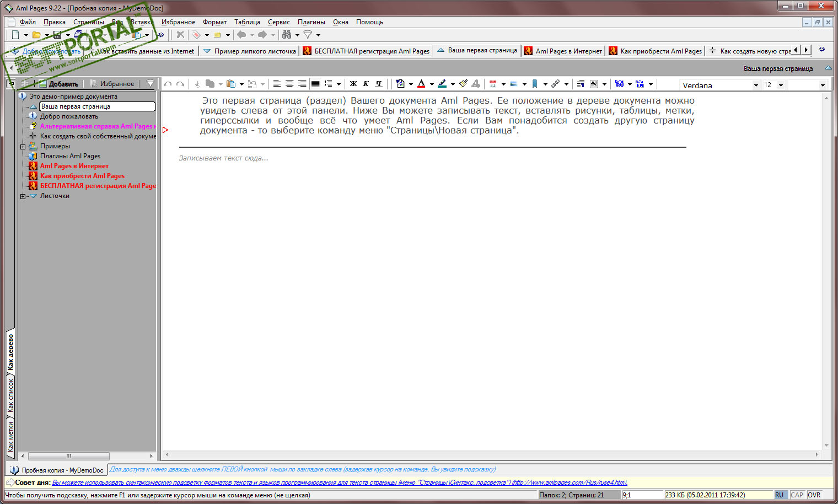Image resolution: width=838 pixels, height=504 pixels.
Task: Click the paragraph marks icon
Action: coord(581,84)
